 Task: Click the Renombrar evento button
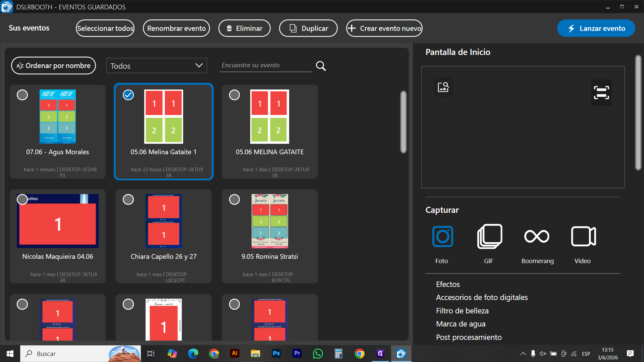[x=176, y=28]
